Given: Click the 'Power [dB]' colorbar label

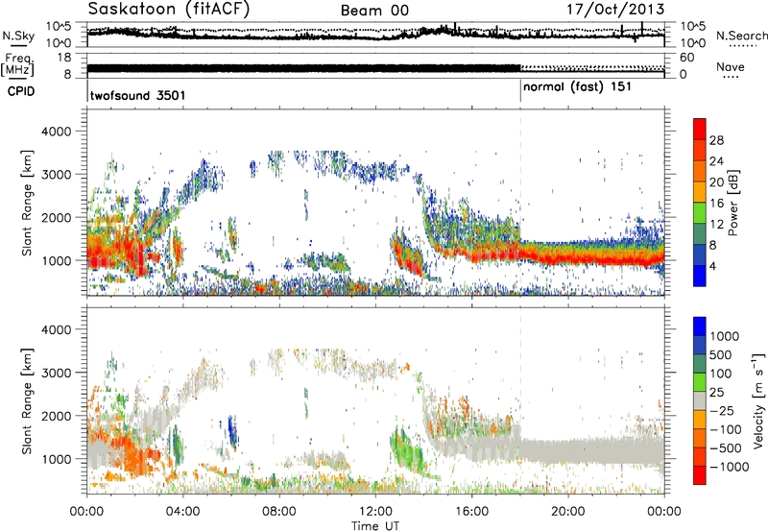Looking at the screenshot, I should 732,203.
